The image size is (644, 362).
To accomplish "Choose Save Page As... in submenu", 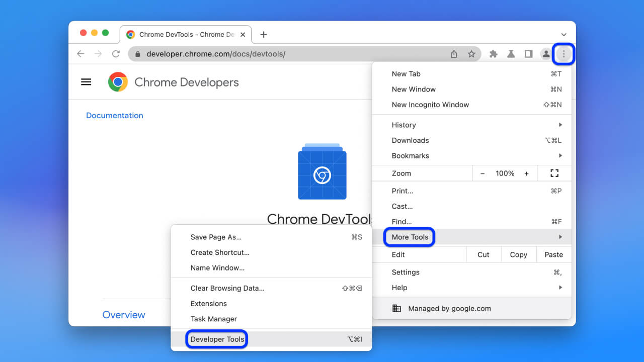I will pyautogui.click(x=271, y=237).
